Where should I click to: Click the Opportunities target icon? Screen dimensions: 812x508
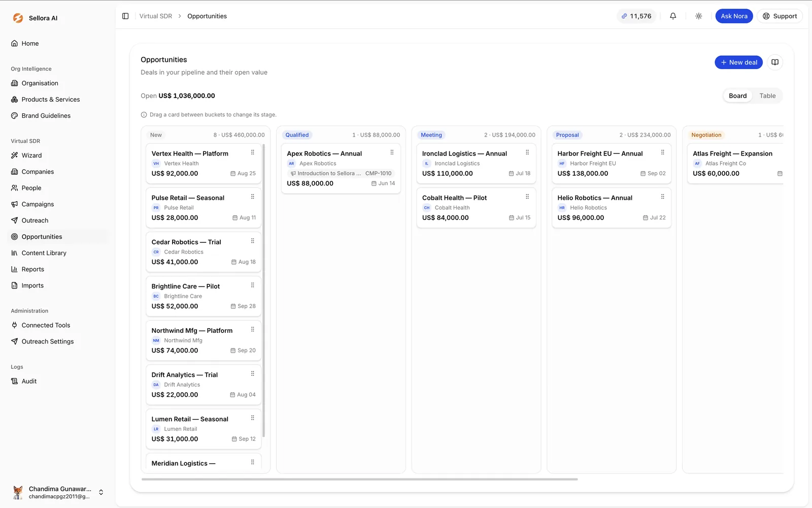click(x=15, y=237)
